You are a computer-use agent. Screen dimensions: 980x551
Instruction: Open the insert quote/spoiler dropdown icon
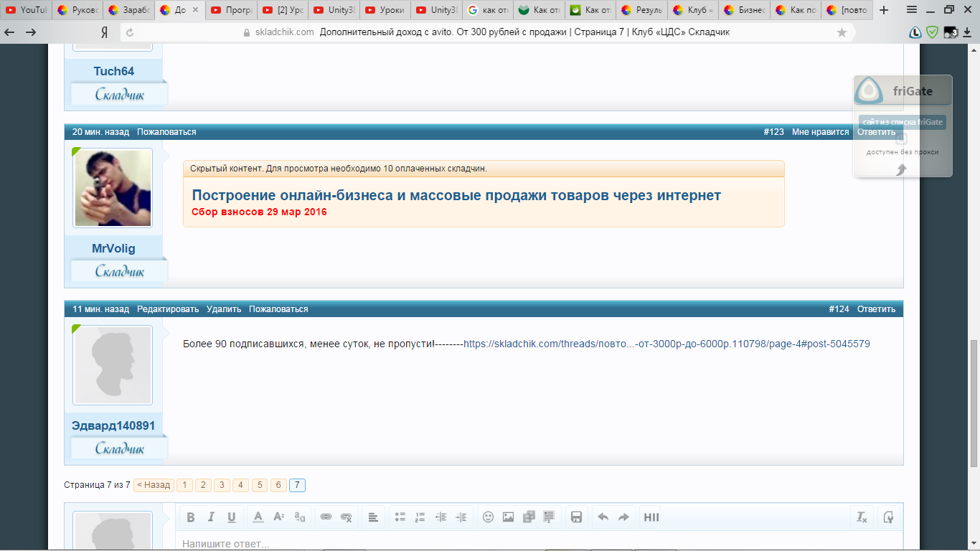550,517
